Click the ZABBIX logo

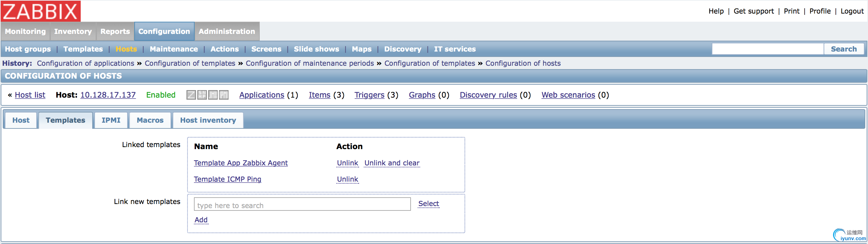[x=41, y=11]
